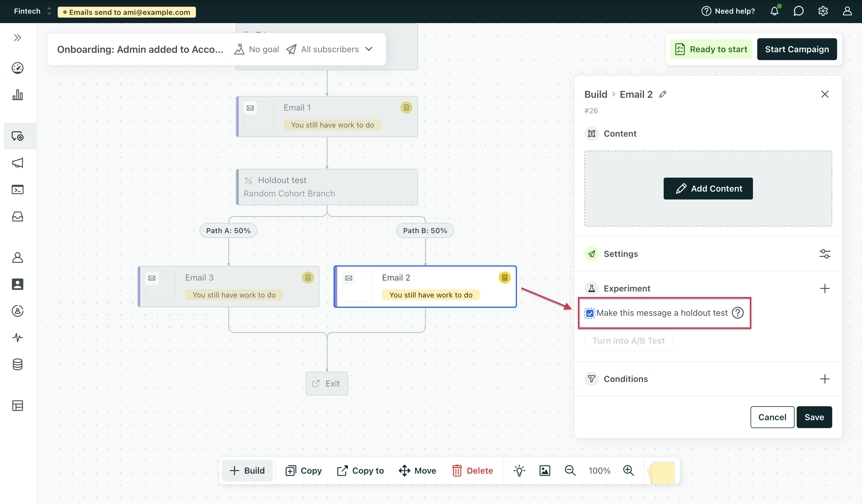Click Save in the panel
The image size is (862, 504).
(x=814, y=417)
